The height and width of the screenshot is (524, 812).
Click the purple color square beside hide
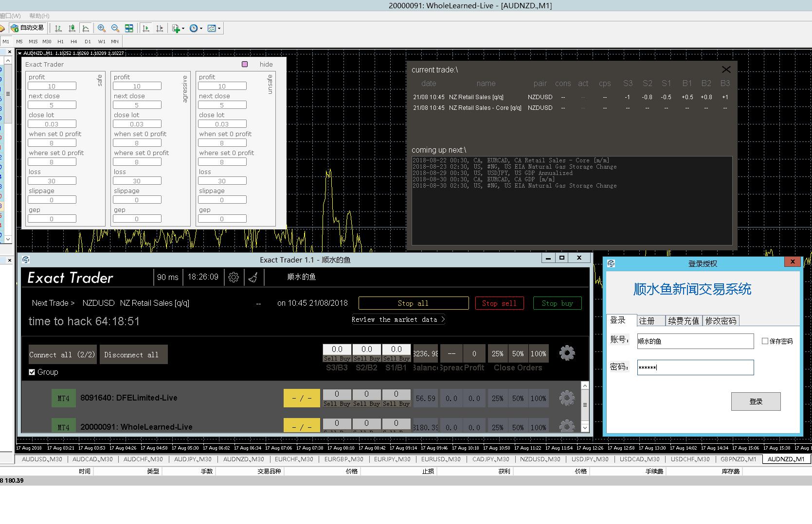(245, 64)
